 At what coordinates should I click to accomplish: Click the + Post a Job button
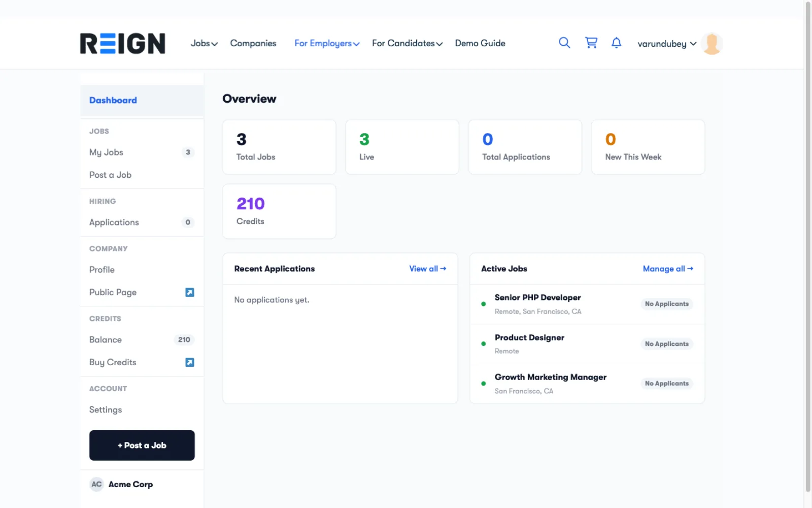point(142,446)
